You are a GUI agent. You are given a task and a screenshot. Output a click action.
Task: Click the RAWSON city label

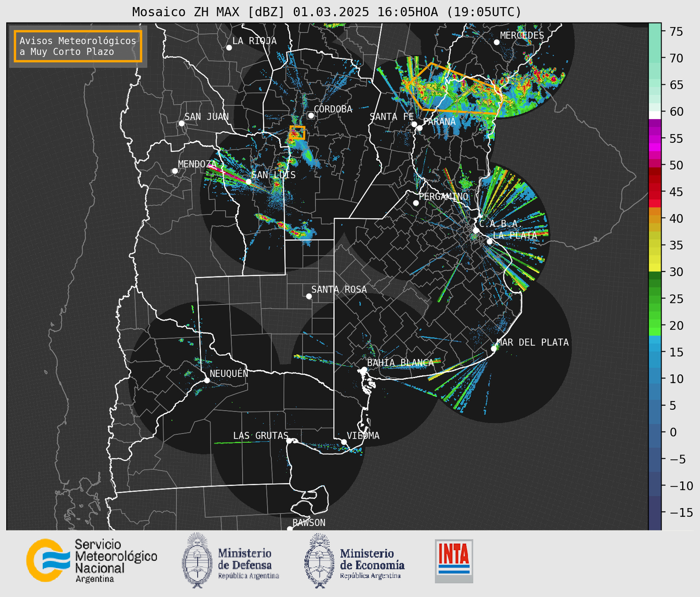pos(309,523)
